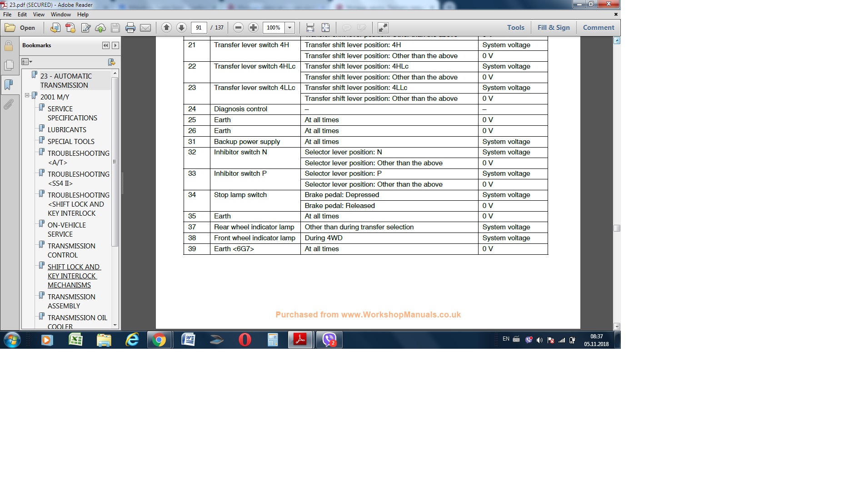This screenshot has height=485, width=868.
Task: Collapse the Bookmarks navigation pane
Action: click(106, 45)
